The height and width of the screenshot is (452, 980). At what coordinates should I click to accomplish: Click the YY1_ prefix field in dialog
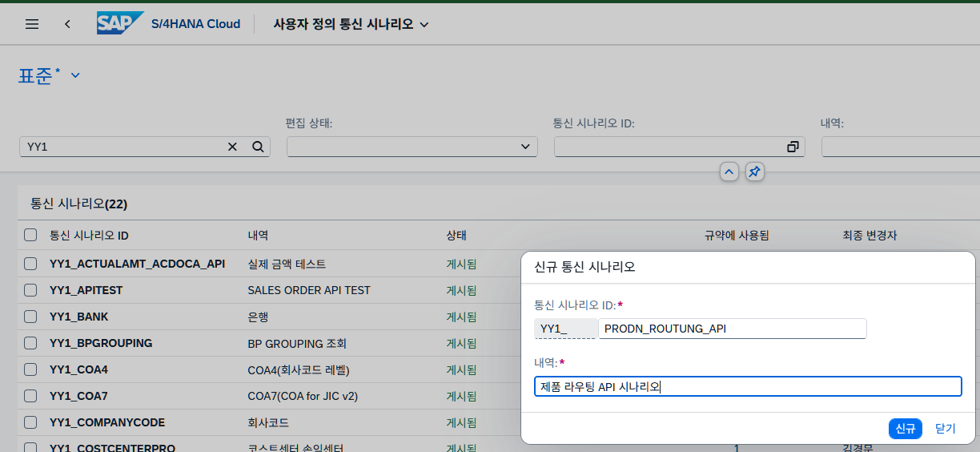(x=565, y=329)
